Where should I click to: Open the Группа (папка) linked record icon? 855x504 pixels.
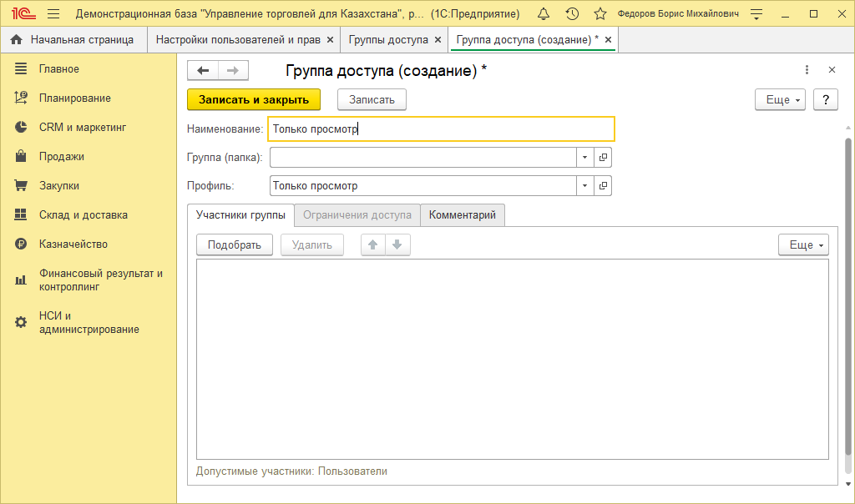click(x=604, y=157)
